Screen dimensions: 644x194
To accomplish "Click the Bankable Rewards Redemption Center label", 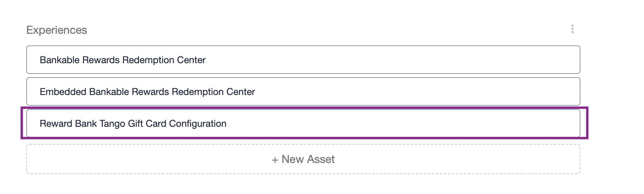I will coord(123,60).
